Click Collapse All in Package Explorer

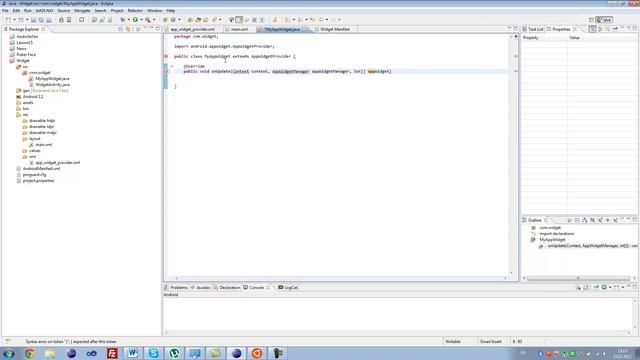[x=120, y=29]
